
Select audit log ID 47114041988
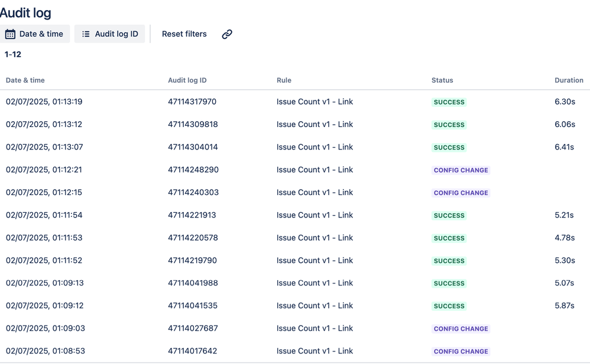(x=193, y=283)
